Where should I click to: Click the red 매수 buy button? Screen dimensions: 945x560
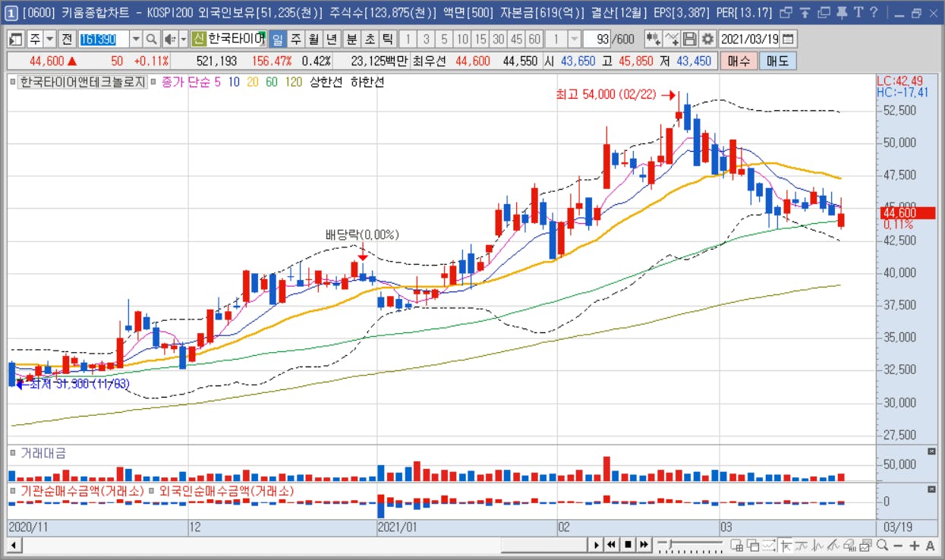[739, 61]
